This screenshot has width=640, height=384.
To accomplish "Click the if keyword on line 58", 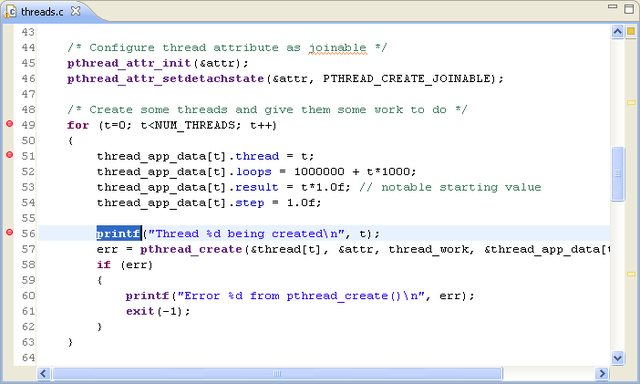I will coord(104,265).
